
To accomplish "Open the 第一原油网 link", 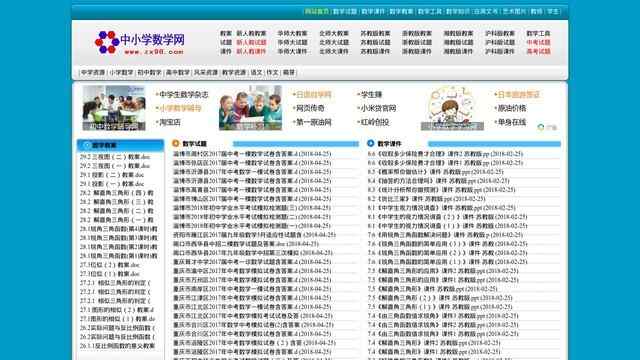I will click(313, 122).
